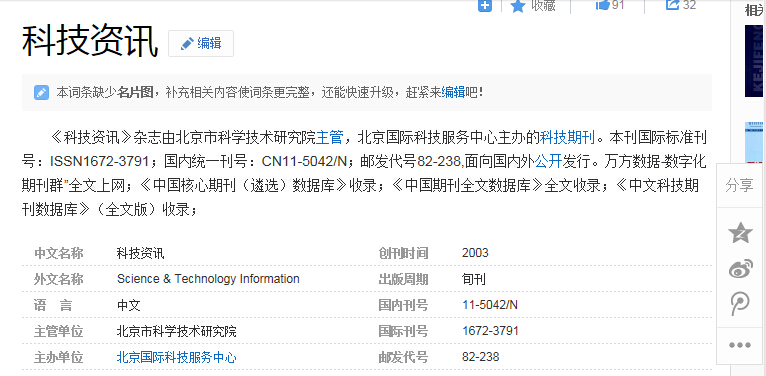This screenshot has height=376, width=766.
Task: Click the share count 32
Action: [689, 4]
